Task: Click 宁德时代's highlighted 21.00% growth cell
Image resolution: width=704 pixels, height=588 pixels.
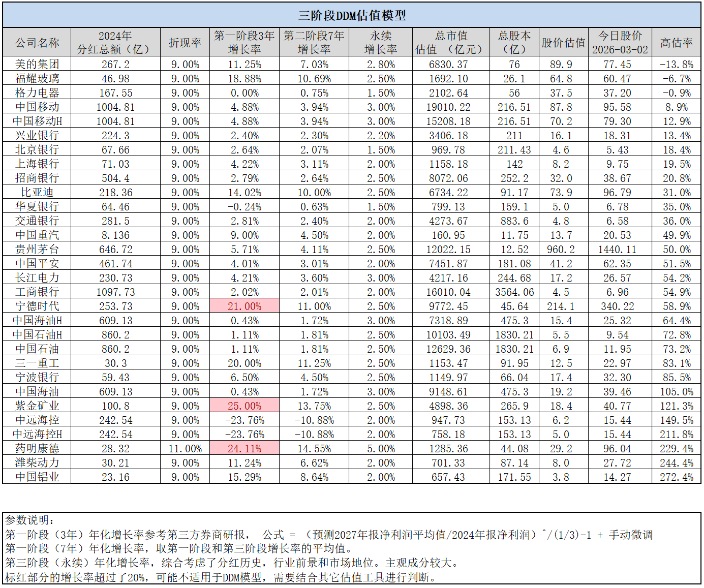Action: click(244, 306)
